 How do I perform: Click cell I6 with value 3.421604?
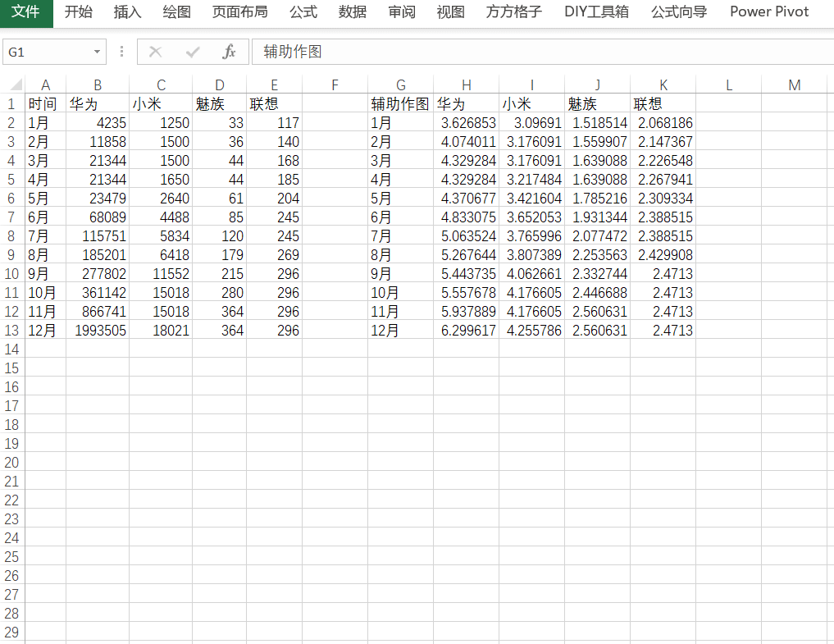(x=531, y=198)
